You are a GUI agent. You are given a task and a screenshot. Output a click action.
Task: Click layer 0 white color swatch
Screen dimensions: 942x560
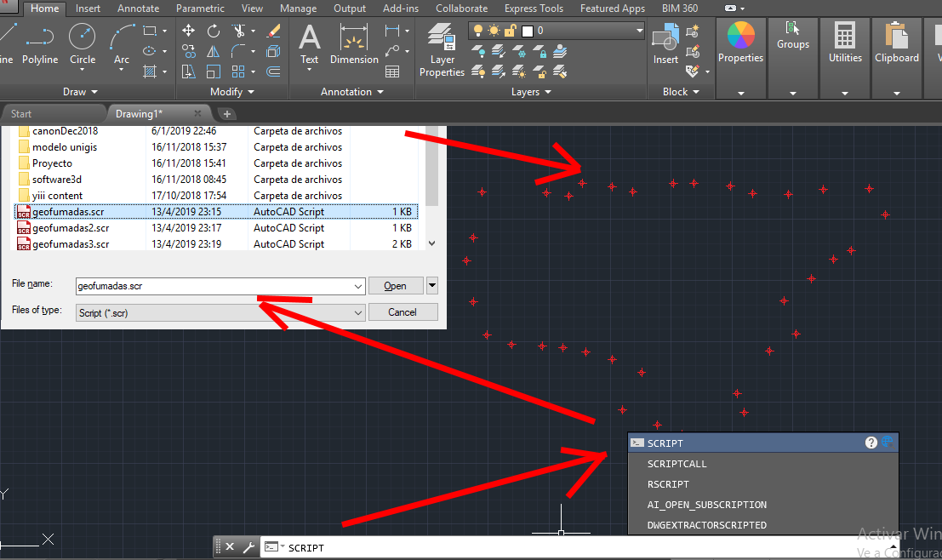[528, 31]
